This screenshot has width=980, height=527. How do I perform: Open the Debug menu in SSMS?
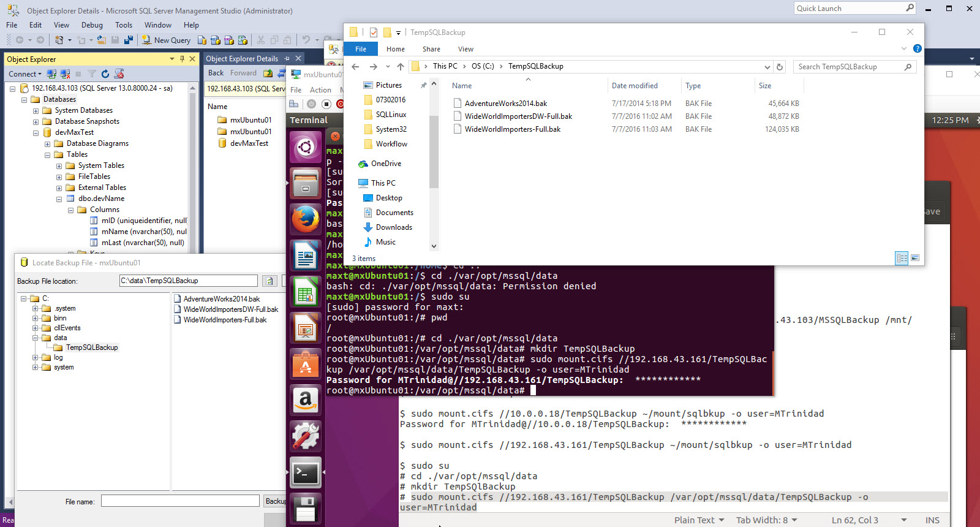[92, 25]
